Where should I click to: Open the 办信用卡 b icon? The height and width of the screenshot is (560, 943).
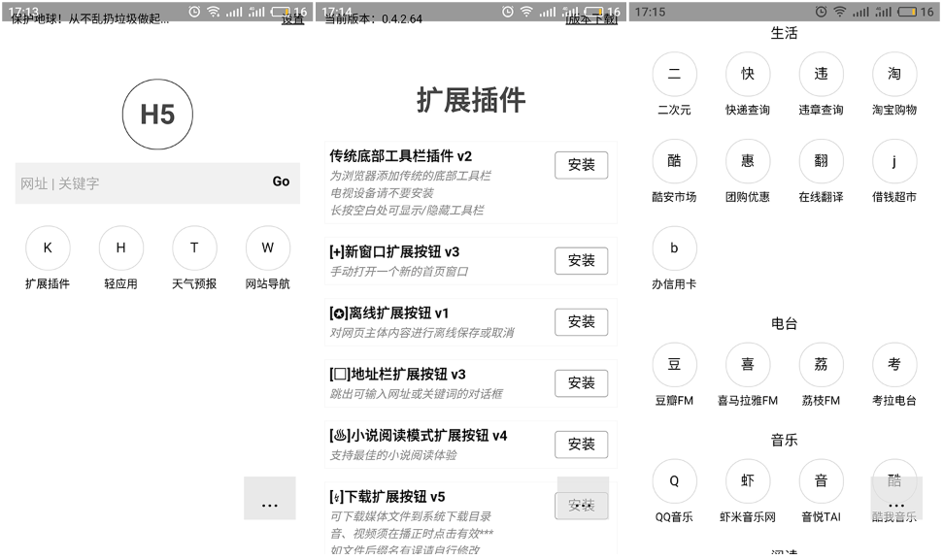(x=674, y=248)
